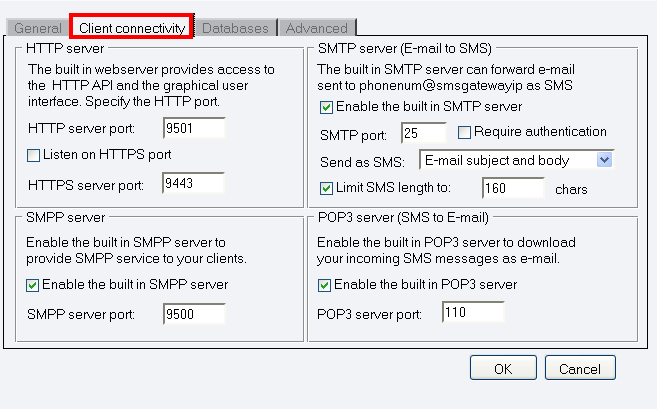Viewport: 657px width, 409px height.
Task: Click the HTTP server port field
Action: click(x=193, y=128)
